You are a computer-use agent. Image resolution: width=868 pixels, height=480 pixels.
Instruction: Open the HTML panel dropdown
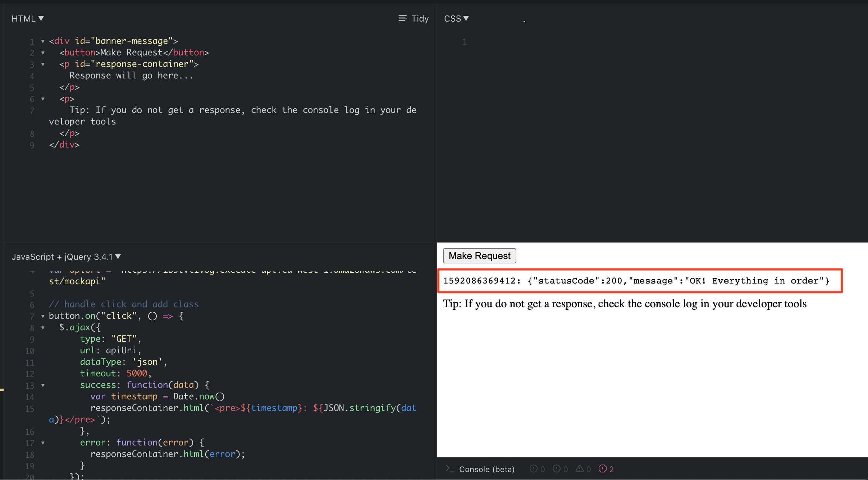point(41,18)
